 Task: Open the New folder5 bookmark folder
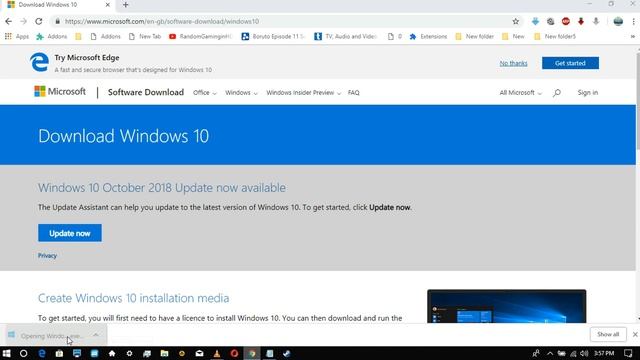(x=555, y=36)
